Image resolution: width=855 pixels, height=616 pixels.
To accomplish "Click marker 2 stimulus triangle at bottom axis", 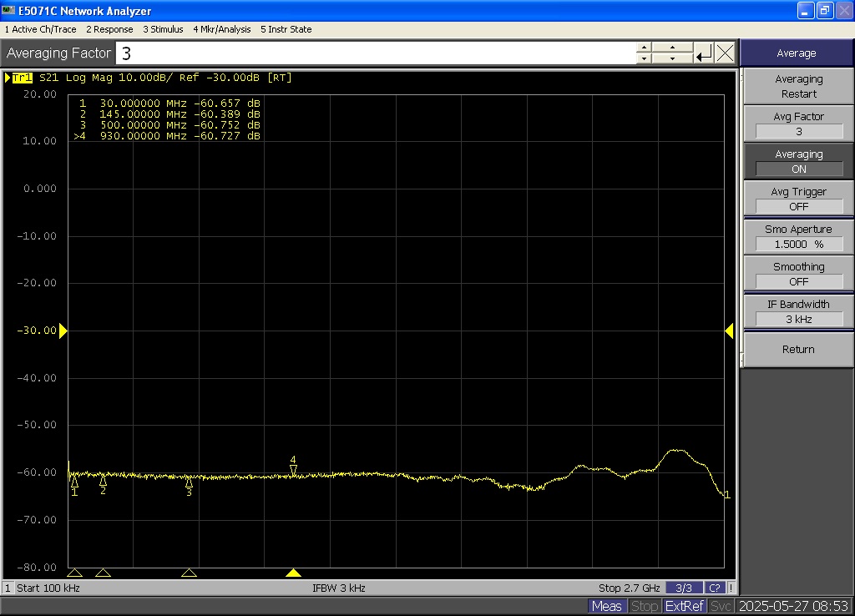I will (x=103, y=573).
